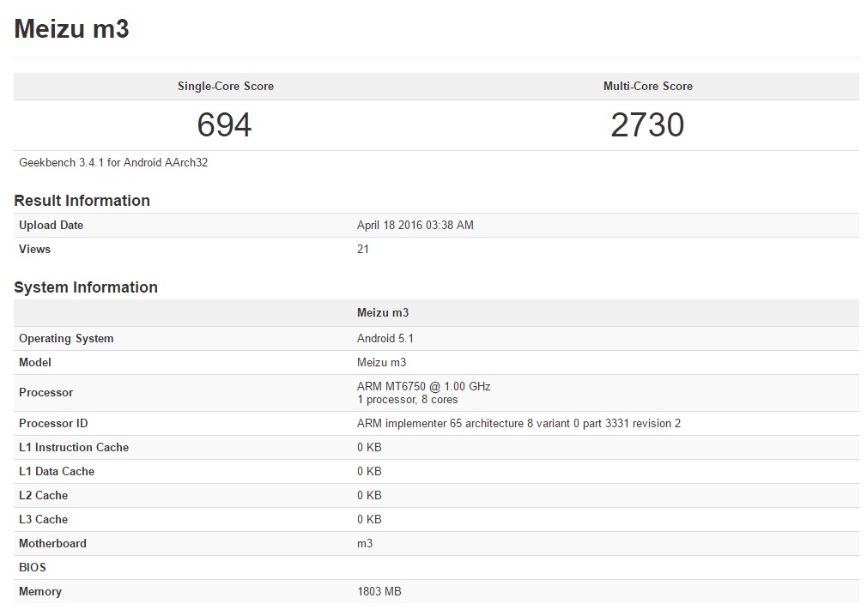Click the single-core score value 694
This screenshot has height=616, width=867.
[224, 125]
